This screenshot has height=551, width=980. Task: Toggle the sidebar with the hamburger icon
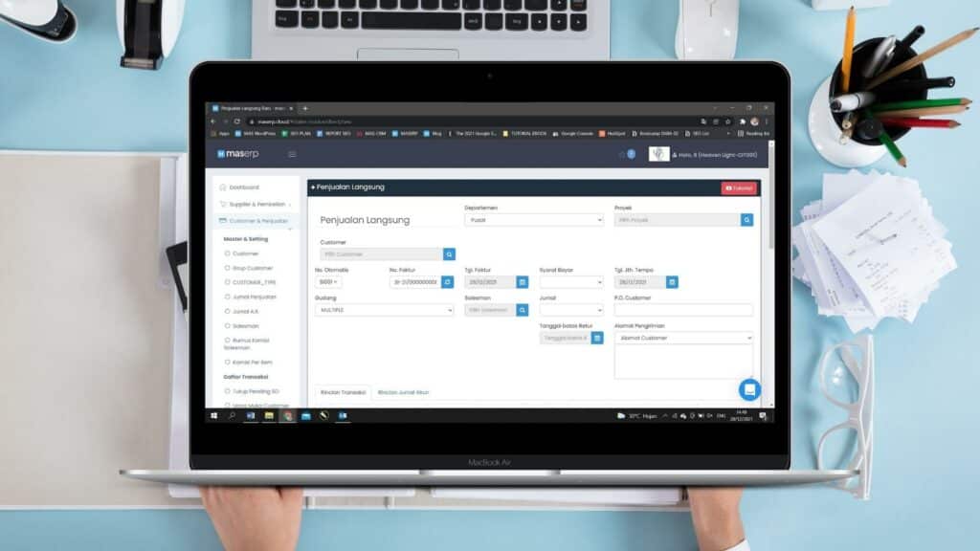coord(291,155)
